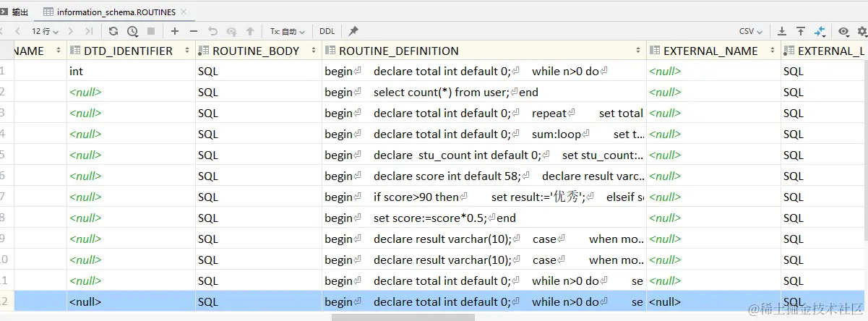
Task: Select row 1 definition 'declare total int default 0'
Action: 484,71
